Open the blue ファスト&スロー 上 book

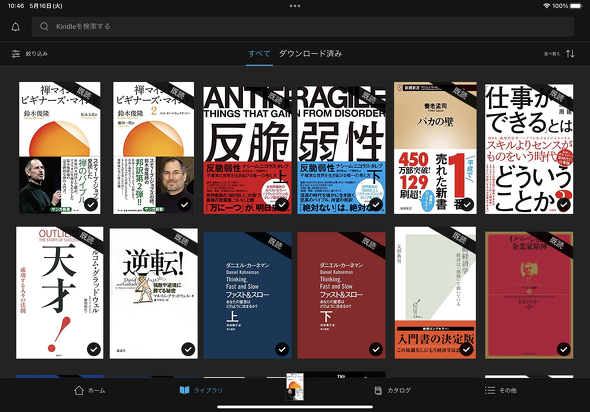tap(248, 295)
